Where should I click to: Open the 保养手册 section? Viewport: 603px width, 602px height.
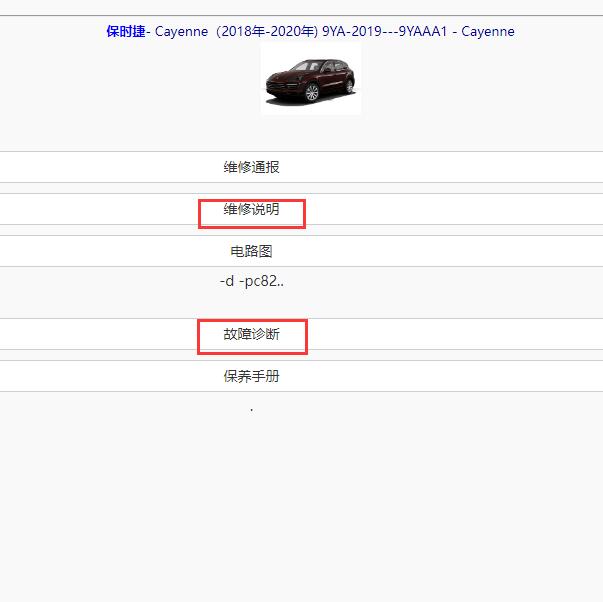[x=252, y=376]
